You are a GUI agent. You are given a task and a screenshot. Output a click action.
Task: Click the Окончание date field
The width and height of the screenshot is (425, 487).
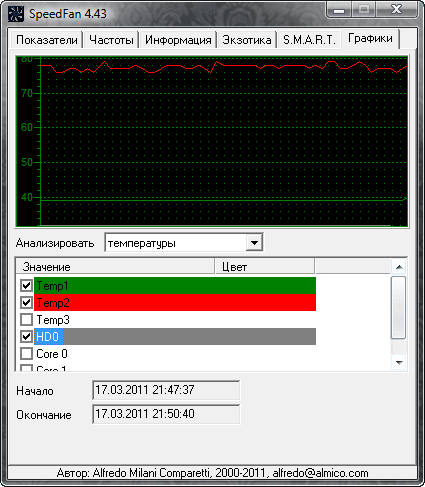(166, 414)
